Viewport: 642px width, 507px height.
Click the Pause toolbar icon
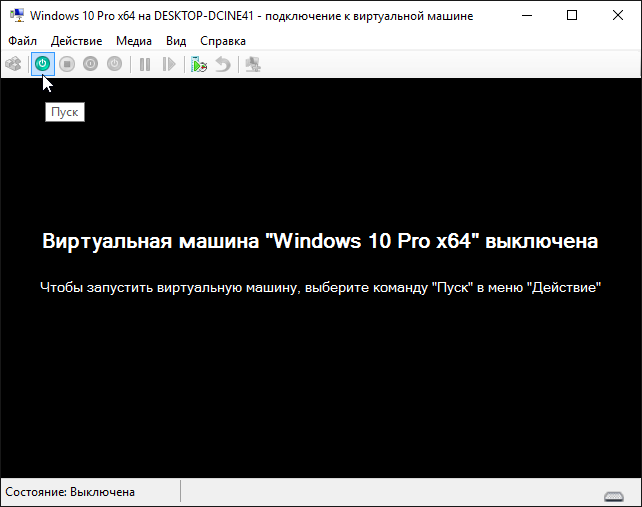click(x=145, y=64)
